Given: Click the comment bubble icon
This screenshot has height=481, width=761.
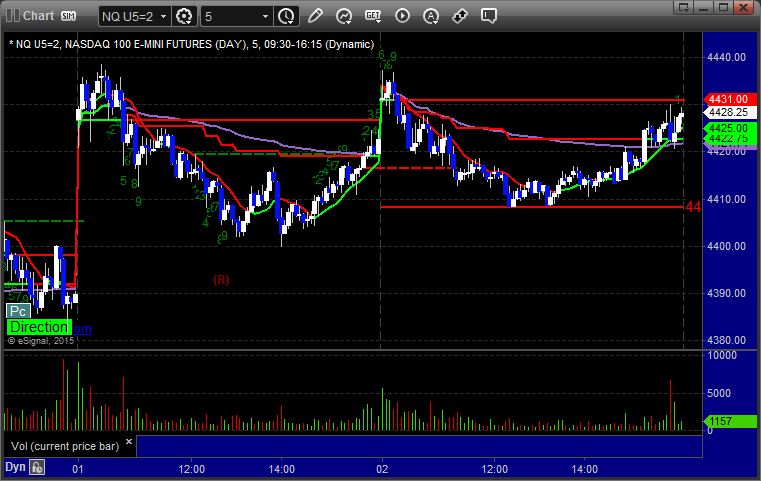Looking at the screenshot, I should pos(489,16).
